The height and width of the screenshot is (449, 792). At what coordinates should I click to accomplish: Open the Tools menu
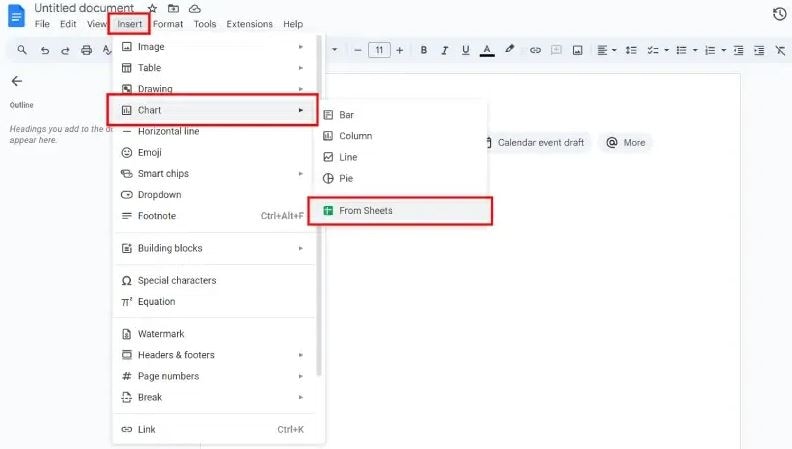[x=205, y=24]
